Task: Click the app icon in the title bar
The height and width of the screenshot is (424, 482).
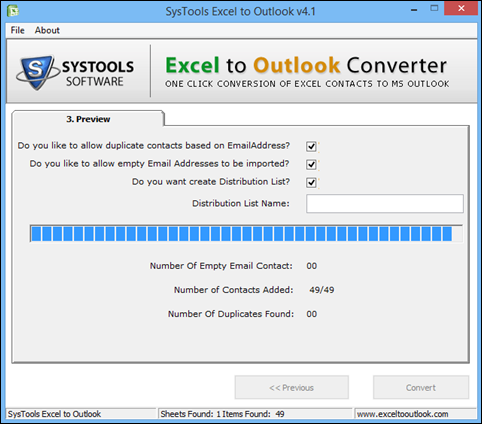Action: tap(13, 11)
